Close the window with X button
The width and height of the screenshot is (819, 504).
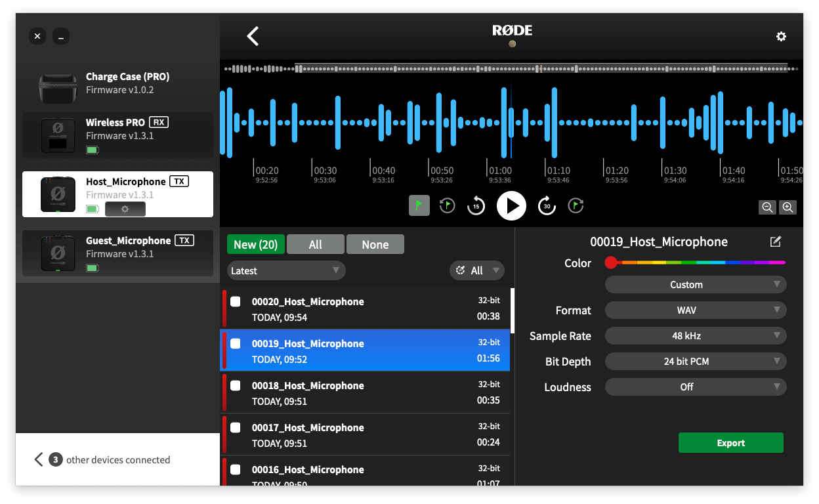[x=37, y=37]
